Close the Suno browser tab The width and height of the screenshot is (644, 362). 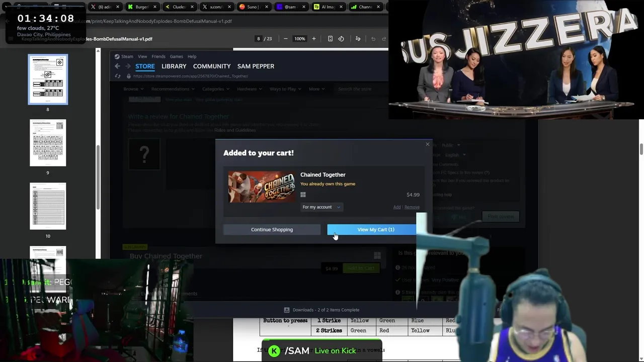[x=267, y=7]
